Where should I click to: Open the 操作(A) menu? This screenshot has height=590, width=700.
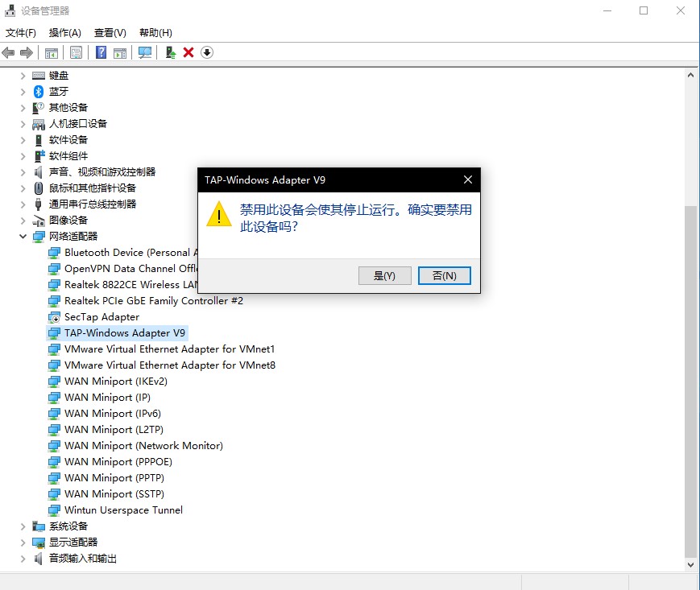pos(64,33)
